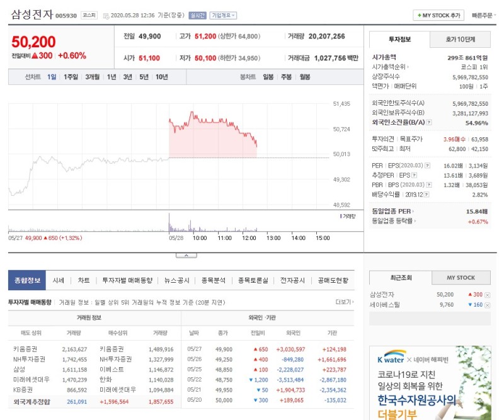Click the 10:00 marker on chart time axis
504x420 pixels.
click(200, 238)
